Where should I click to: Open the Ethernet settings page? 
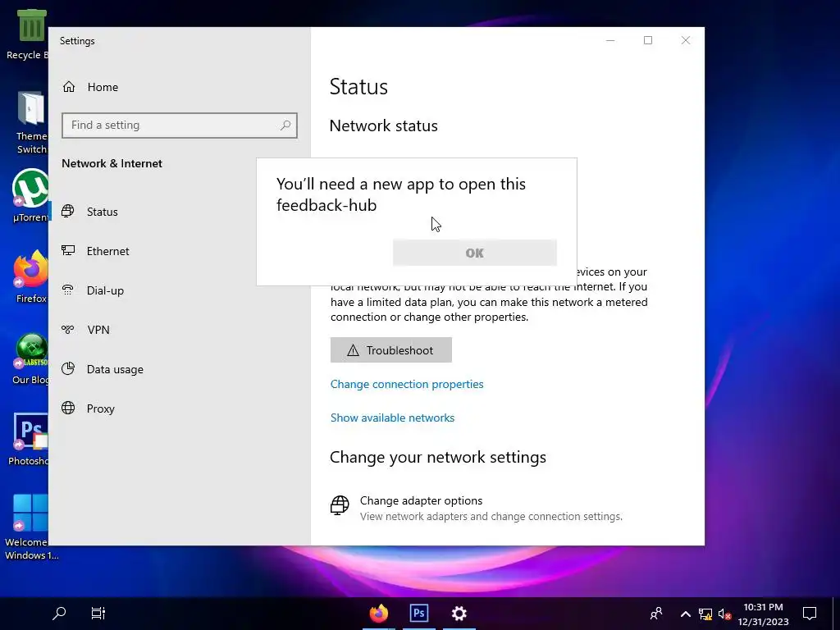click(x=107, y=251)
